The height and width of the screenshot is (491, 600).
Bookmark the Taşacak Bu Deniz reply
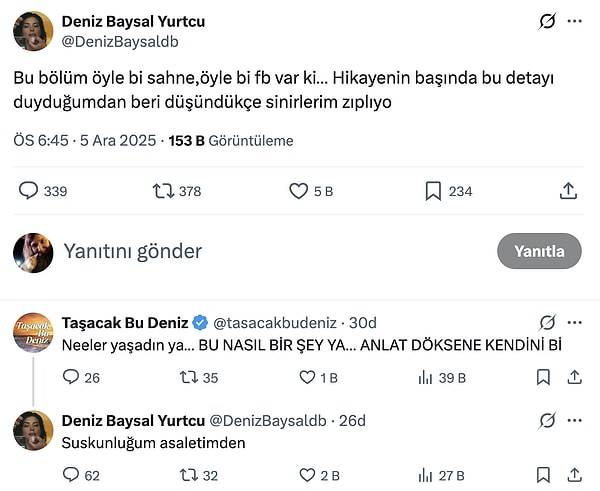pos(543,377)
